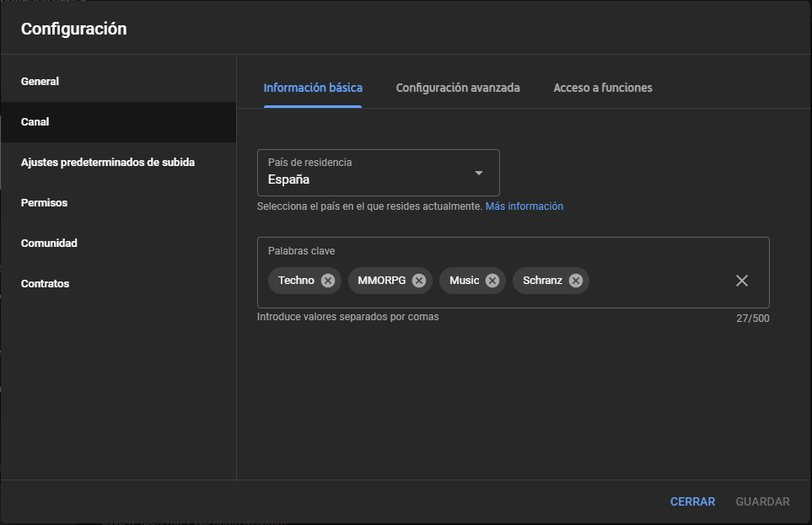The image size is (812, 525).
Task: Delete the MMORPG keyword using its X
Action: pyautogui.click(x=419, y=281)
